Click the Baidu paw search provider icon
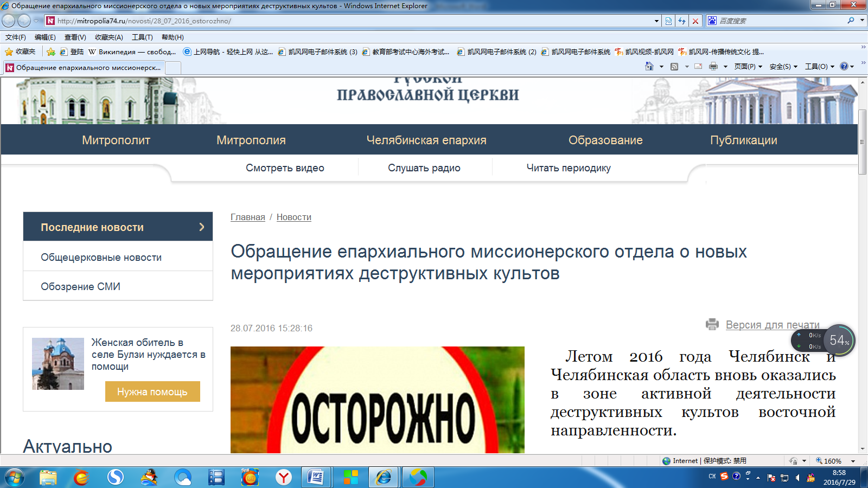Screen dimensions: 868x488 pos(712,21)
